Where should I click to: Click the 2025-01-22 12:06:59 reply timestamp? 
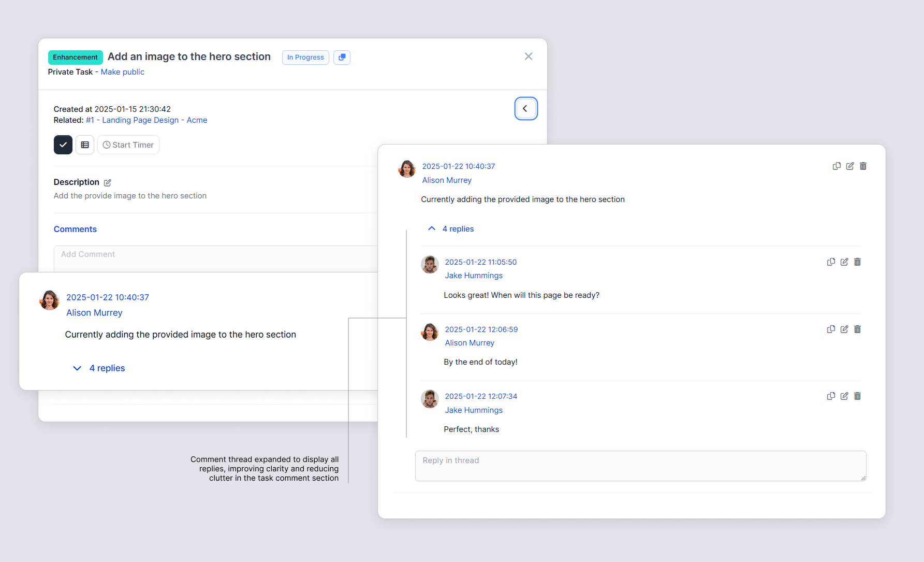[481, 329]
